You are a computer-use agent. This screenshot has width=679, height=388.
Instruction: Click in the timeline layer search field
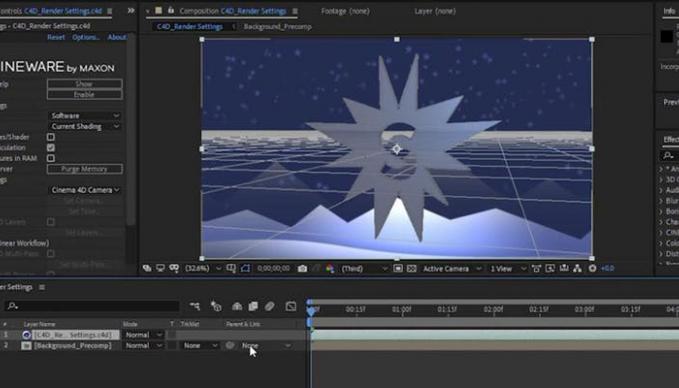pos(92,306)
